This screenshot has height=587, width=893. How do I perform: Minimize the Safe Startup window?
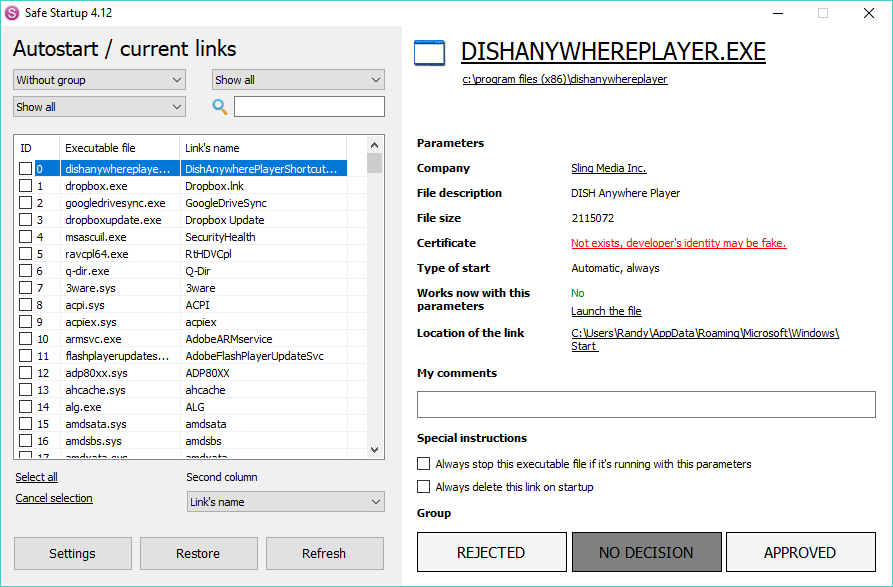[778, 13]
